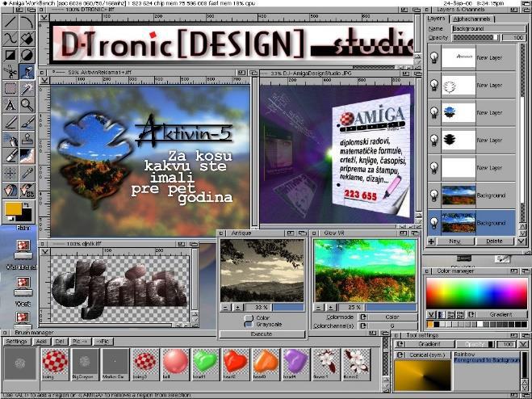Select the Eyedropper color picker tool
Image resolution: width=532 pixels, height=399 pixels.
[x=27, y=173]
